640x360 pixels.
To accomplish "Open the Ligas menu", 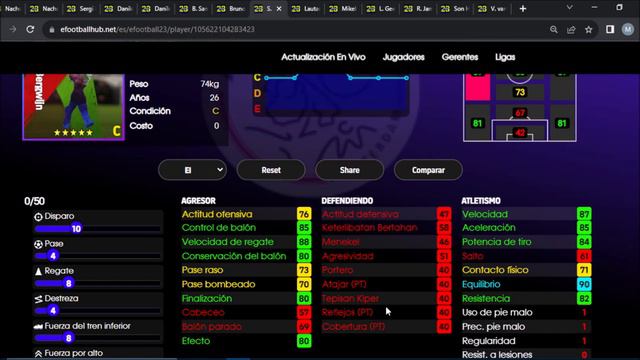I will pos(505,57).
